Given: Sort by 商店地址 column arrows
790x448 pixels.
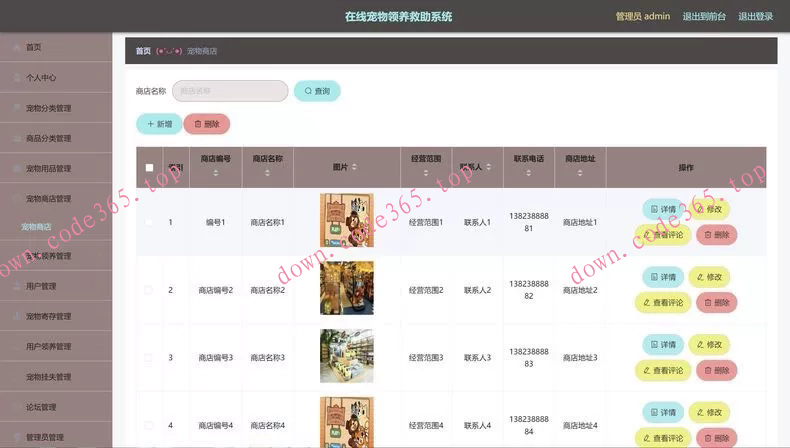Looking at the screenshot, I should click(x=580, y=173).
